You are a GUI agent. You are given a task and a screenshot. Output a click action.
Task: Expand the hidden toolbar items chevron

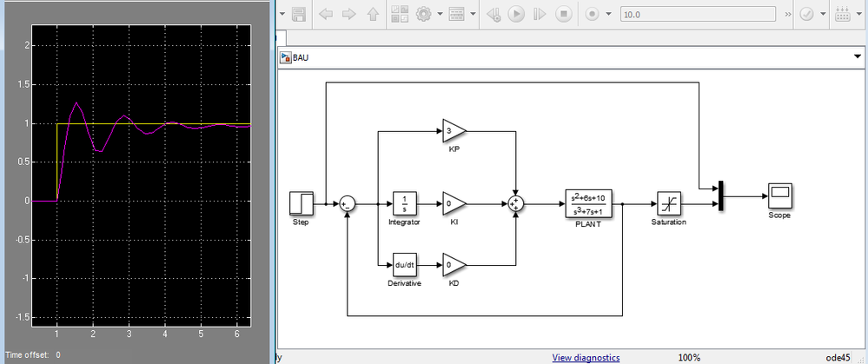[x=788, y=15]
